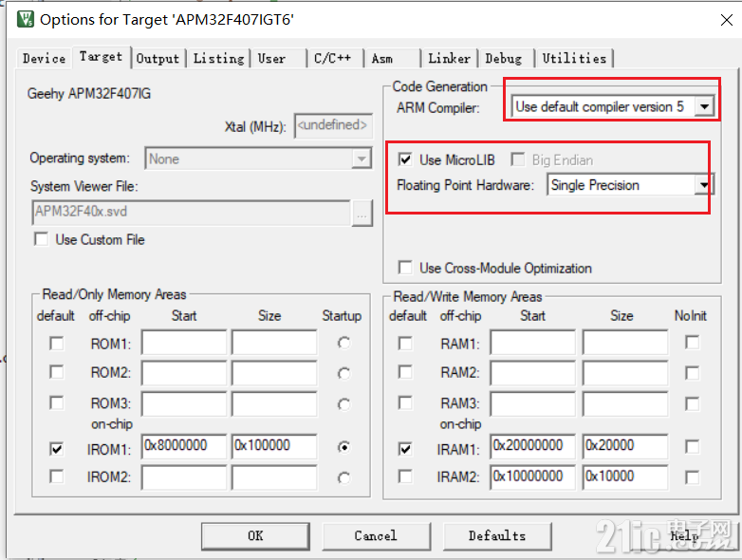Select the Target tab
742x560 pixels.
101,57
